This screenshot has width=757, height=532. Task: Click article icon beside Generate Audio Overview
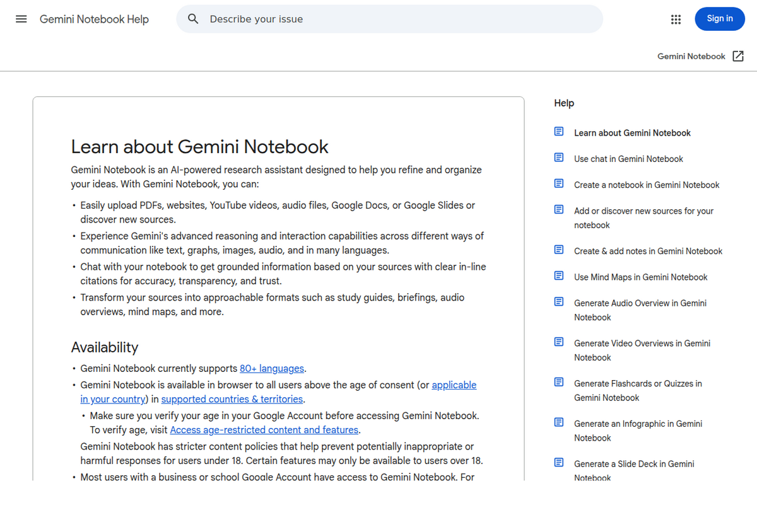(x=559, y=301)
